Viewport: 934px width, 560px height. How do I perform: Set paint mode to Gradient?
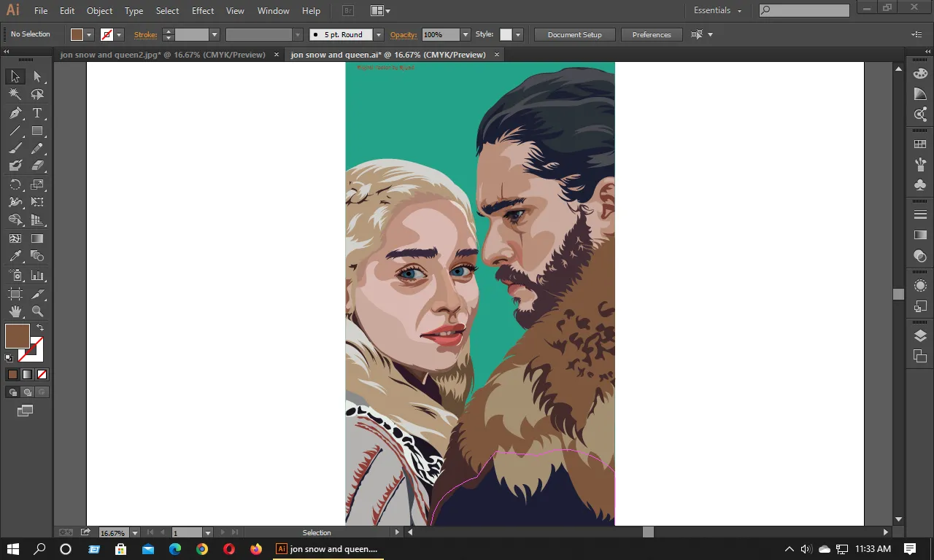coord(27,374)
